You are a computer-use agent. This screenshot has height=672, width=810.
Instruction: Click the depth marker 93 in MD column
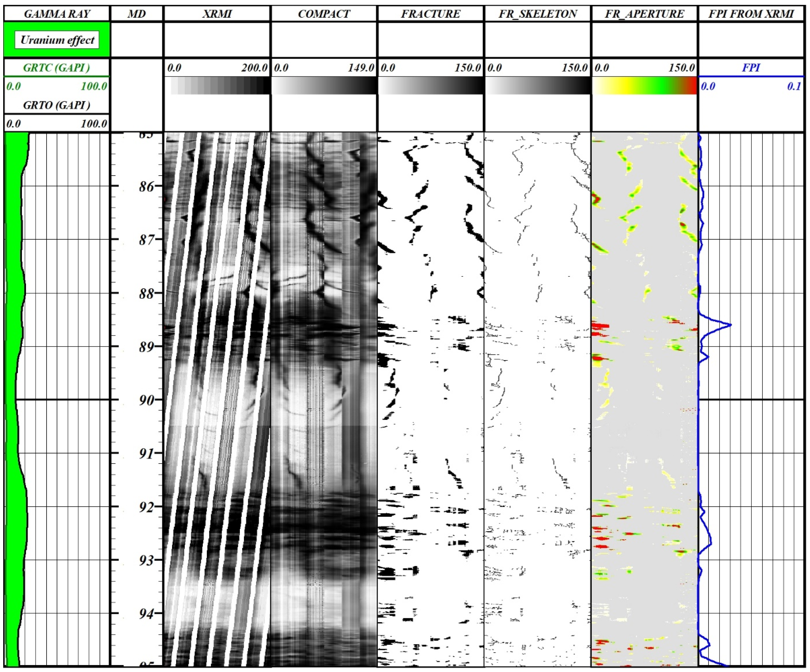[147, 560]
